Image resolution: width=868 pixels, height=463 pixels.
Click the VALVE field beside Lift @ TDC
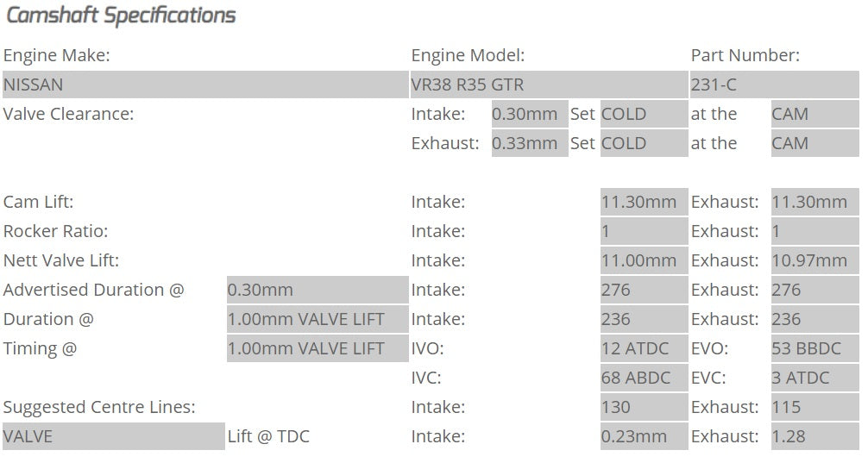[112, 437]
